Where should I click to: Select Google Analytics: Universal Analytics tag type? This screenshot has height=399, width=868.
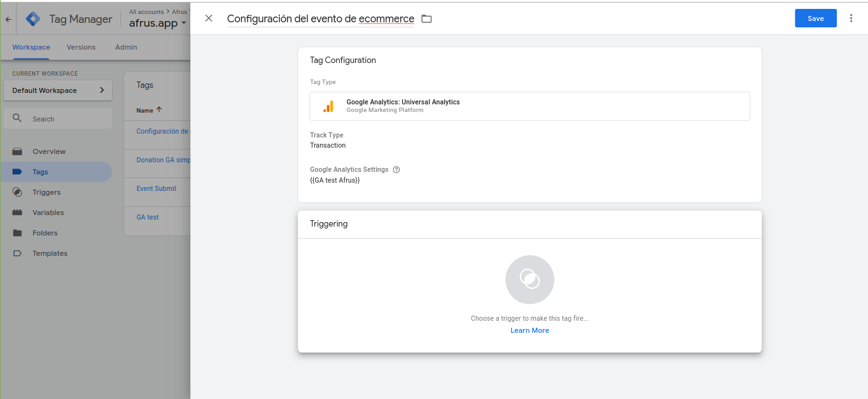coord(529,106)
